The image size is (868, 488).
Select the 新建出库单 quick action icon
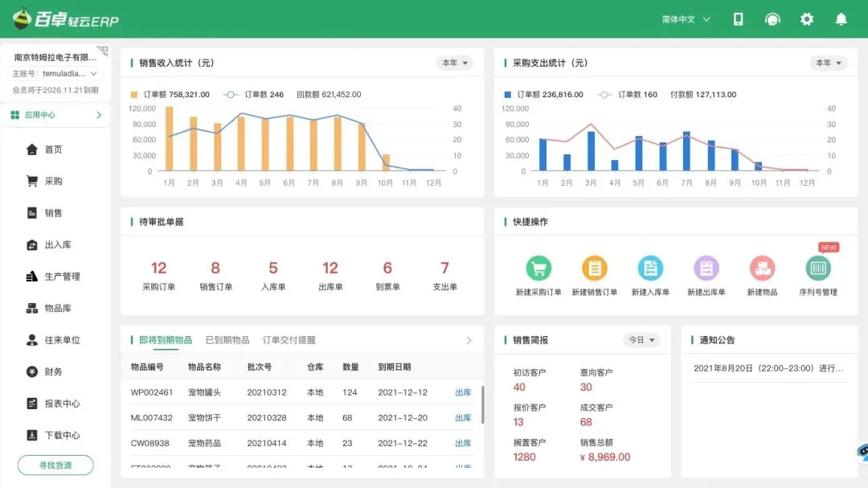706,268
